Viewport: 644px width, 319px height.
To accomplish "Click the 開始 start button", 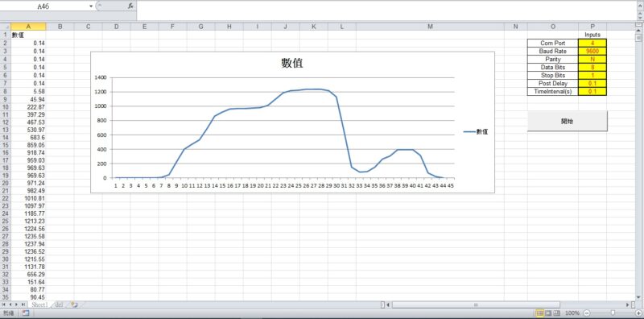I will pos(568,122).
